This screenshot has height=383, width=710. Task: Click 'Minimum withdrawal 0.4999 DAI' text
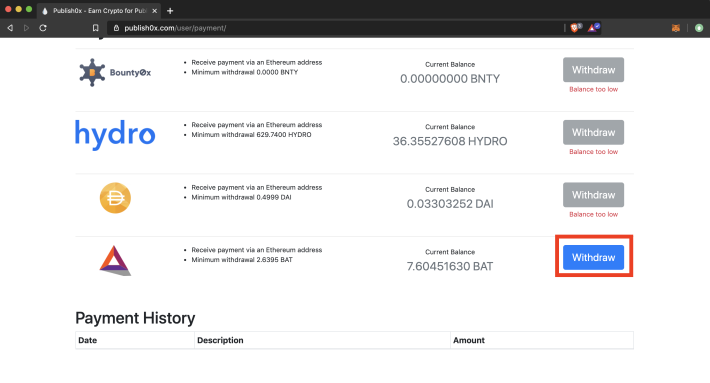(241, 197)
